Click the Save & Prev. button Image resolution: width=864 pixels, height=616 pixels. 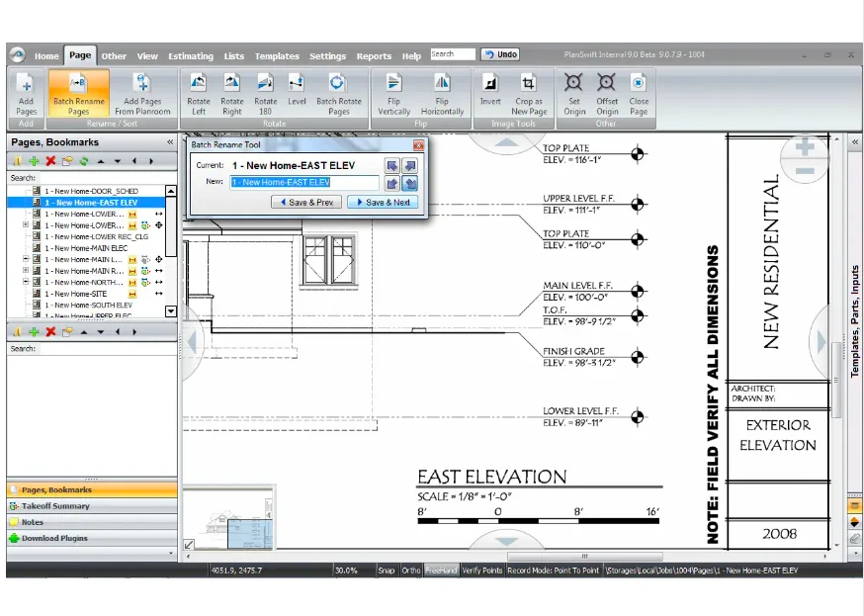coord(306,202)
